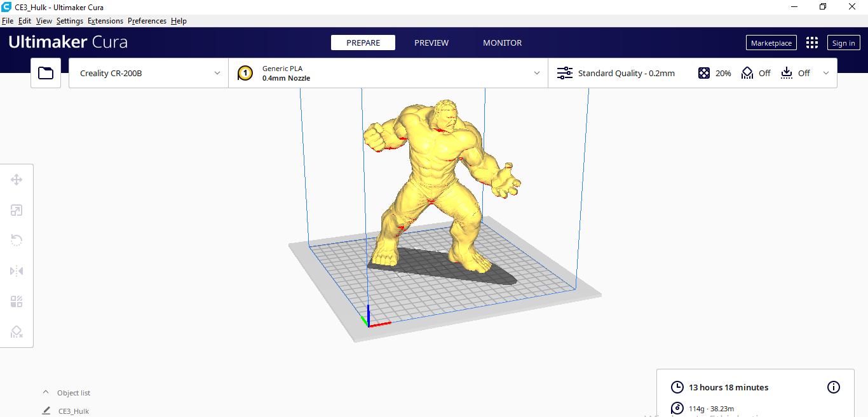Select the Mirror tool
The width and height of the screenshot is (868, 417).
tap(17, 270)
